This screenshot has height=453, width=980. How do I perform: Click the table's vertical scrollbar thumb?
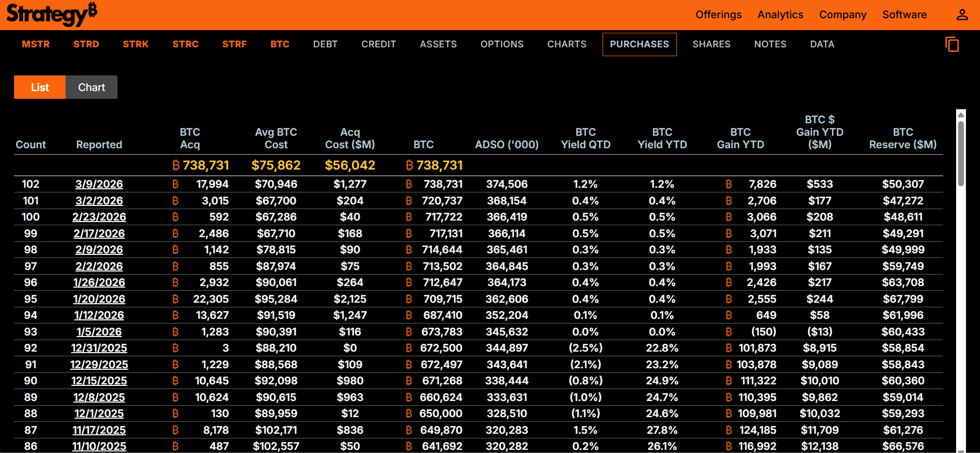coord(961,153)
